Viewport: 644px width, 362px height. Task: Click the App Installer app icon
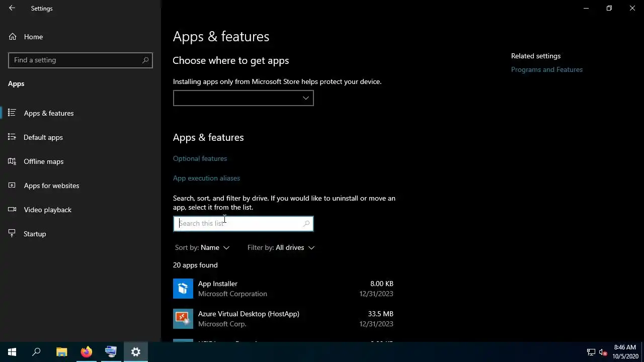183,289
